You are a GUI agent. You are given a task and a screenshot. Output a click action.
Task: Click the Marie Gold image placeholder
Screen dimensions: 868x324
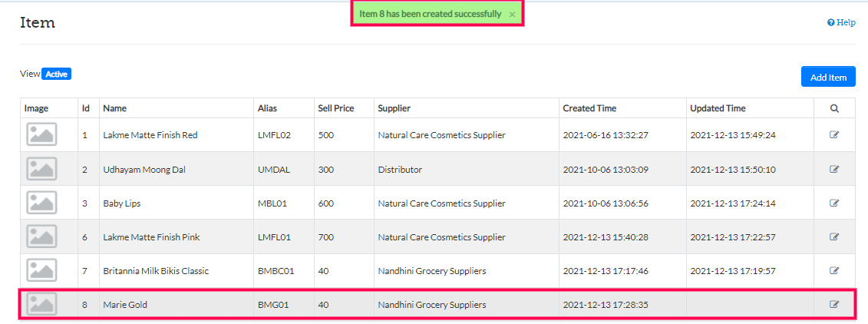pos(41,305)
